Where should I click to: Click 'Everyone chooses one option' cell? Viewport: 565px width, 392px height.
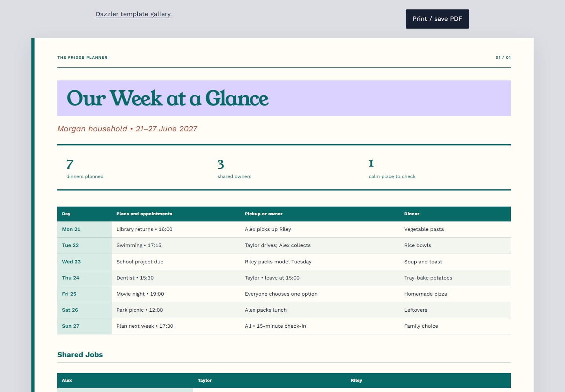pyautogui.click(x=320, y=294)
